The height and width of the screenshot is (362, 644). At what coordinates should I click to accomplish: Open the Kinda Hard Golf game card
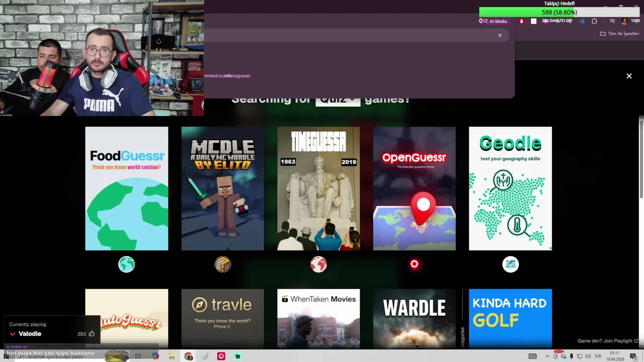click(x=510, y=319)
